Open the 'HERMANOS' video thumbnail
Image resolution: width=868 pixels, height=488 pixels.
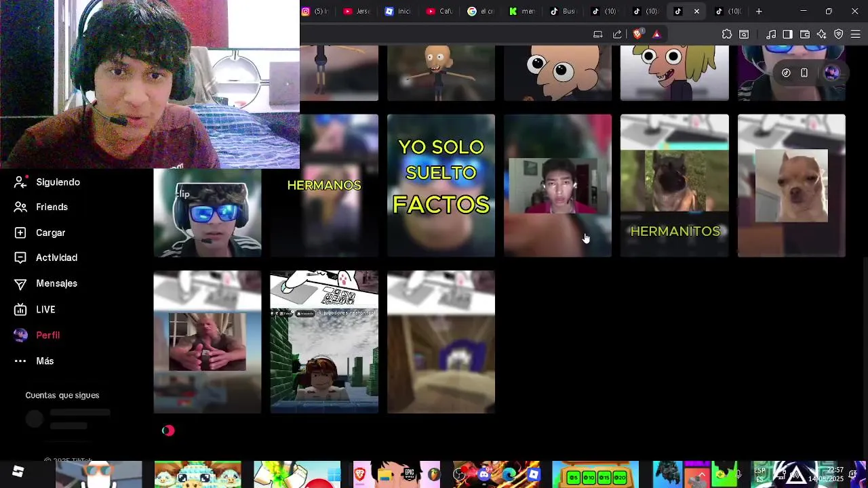tap(324, 186)
